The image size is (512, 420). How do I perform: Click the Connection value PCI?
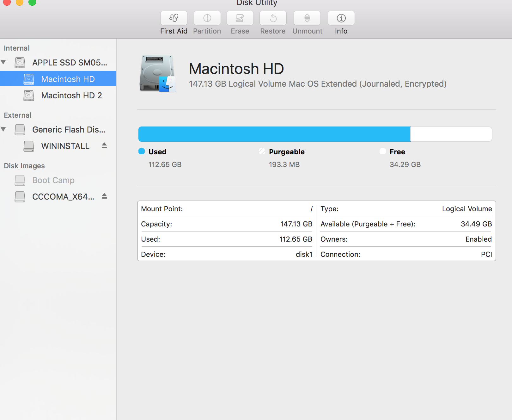486,254
